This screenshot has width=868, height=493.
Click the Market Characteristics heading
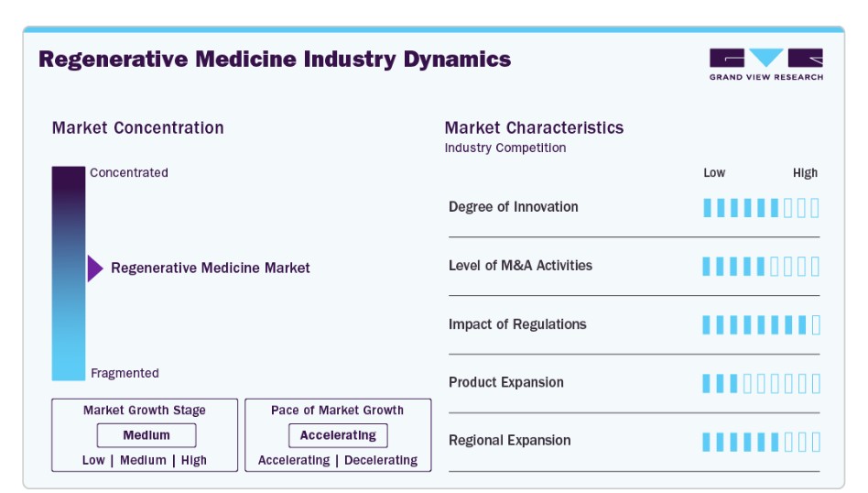coord(534,128)
